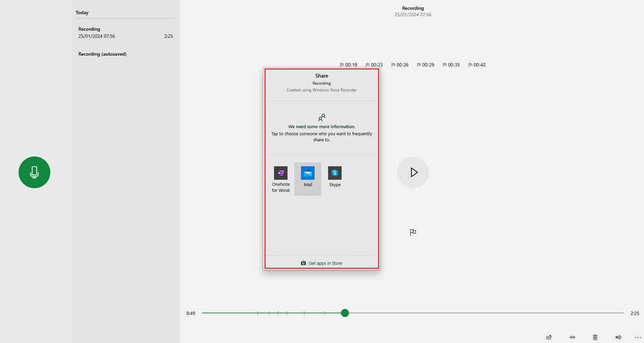
Task: Select the Trim tool icon
Action: pos(572,337)
